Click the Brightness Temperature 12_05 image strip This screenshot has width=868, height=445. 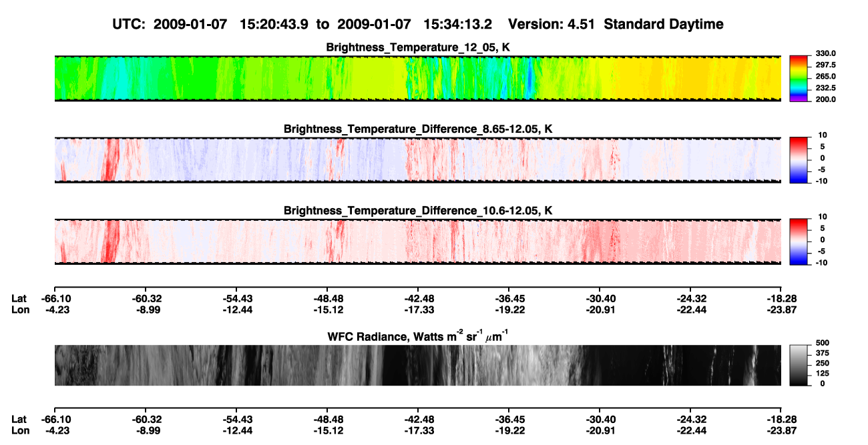[418, 78]
